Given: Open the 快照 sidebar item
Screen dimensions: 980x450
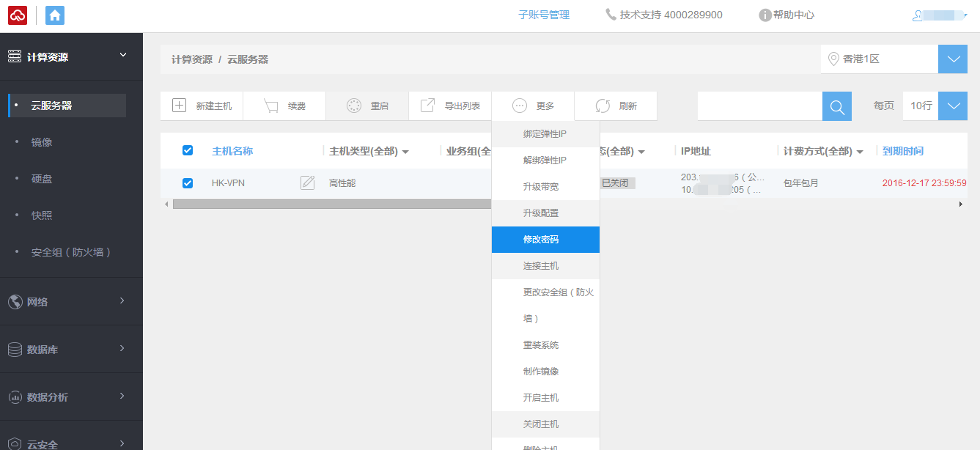Looking at the screenshot, I should [42, 215].
